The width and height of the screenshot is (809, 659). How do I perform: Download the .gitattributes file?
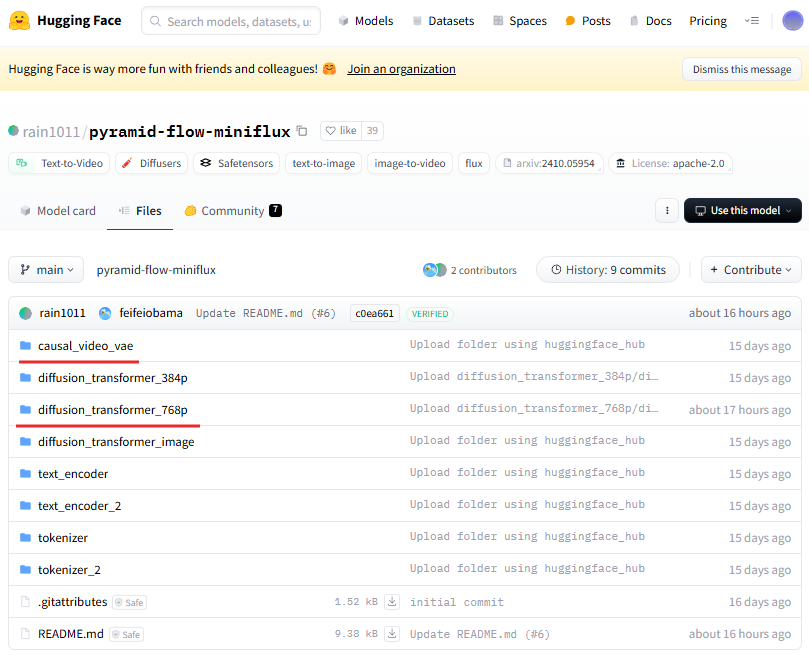point(392,602)
